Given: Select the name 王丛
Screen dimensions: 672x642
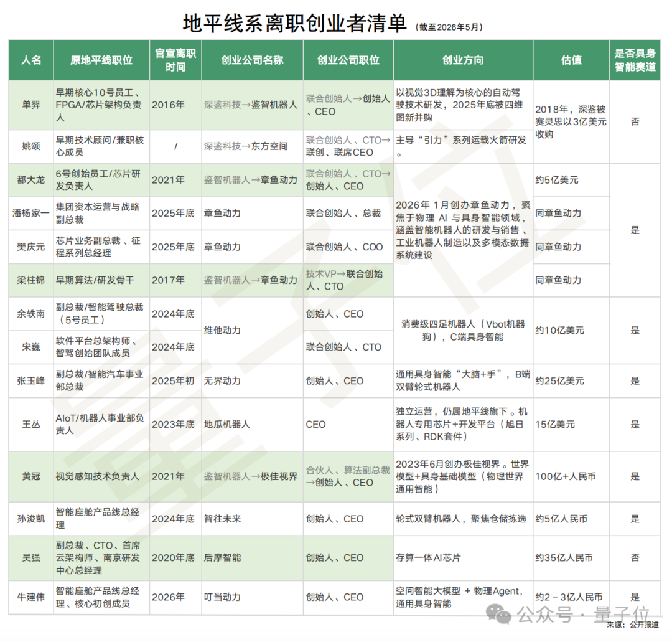Looking at the screenshot, I should pos(31,424).
